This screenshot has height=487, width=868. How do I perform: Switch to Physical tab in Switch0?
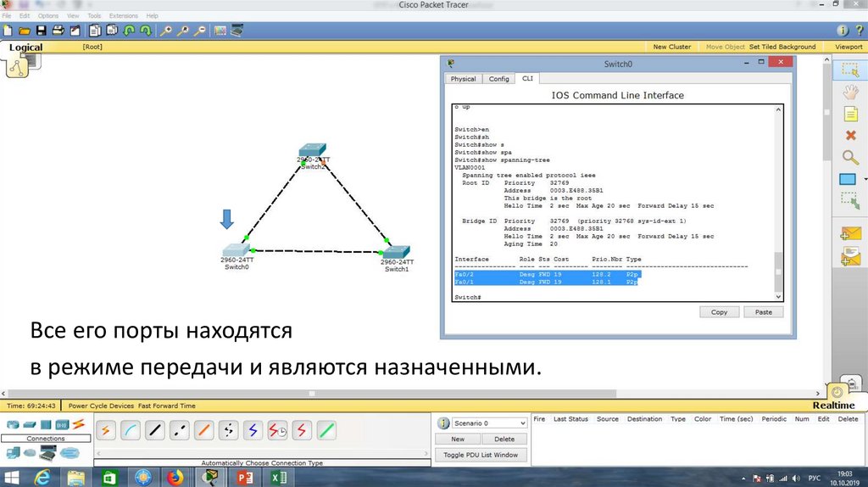coord(464,79)
